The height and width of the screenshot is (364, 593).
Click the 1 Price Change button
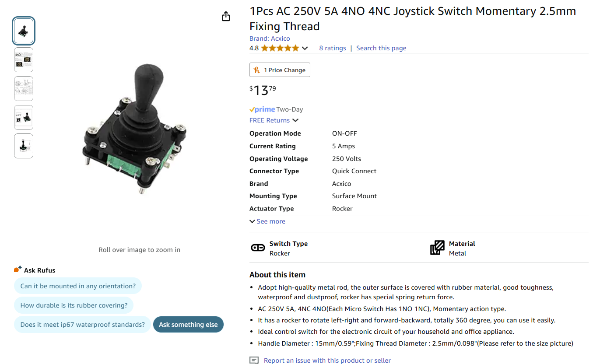click(280, 70)
